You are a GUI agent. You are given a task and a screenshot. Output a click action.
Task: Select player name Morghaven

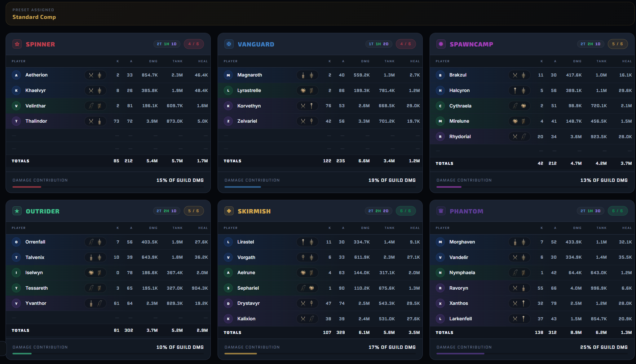click(462, 242)
